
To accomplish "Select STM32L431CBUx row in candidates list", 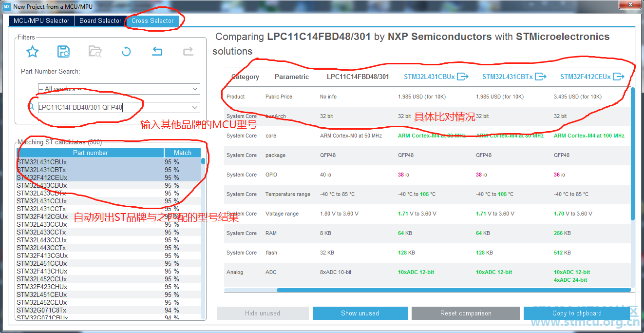I will click(x=109, y=162).
